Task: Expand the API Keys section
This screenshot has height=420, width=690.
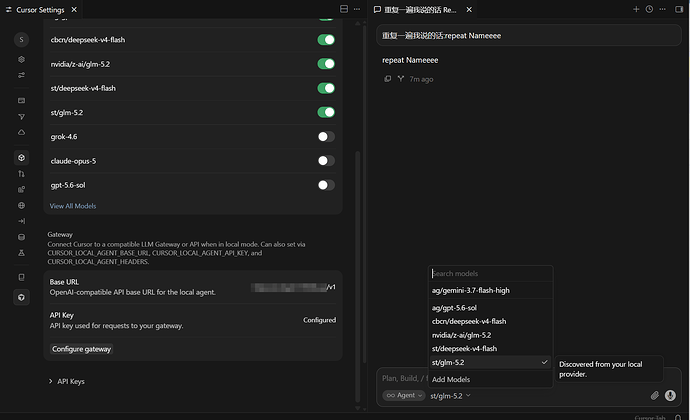Action: coord(66,381)
